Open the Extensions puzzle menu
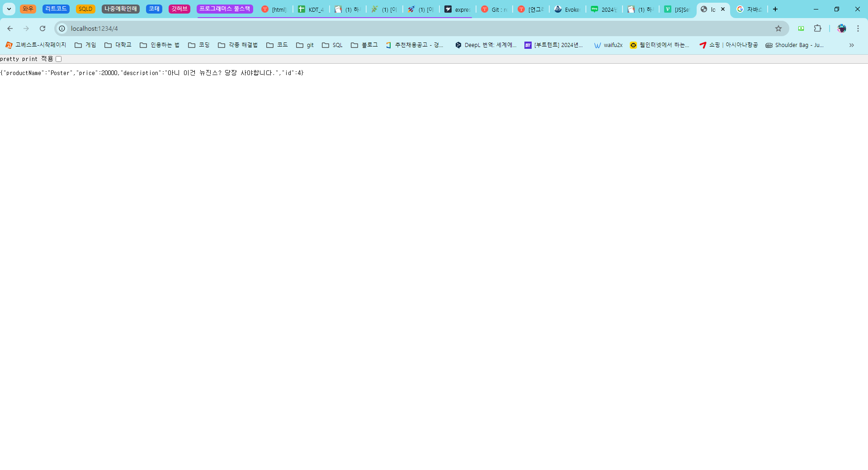The height and width of the screenshot is (470, 868). click(817, 28)
